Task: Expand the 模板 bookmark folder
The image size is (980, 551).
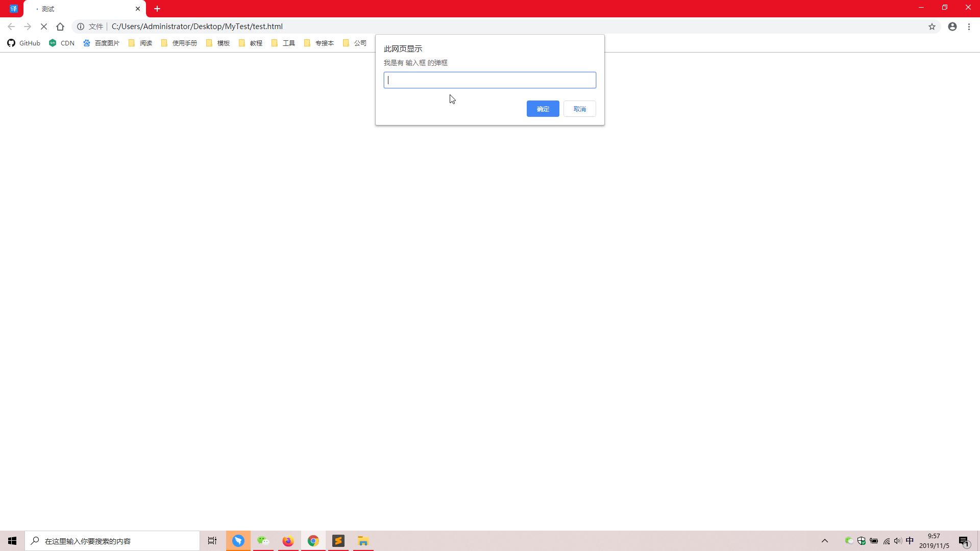Action: tap(218, 43)
